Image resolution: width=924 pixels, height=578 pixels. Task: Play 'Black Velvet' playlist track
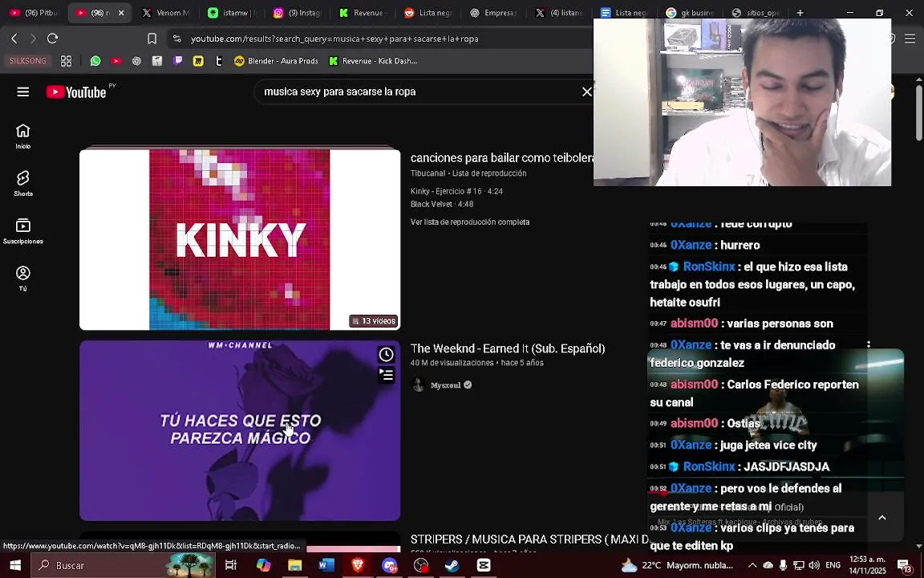coord(442,204)
